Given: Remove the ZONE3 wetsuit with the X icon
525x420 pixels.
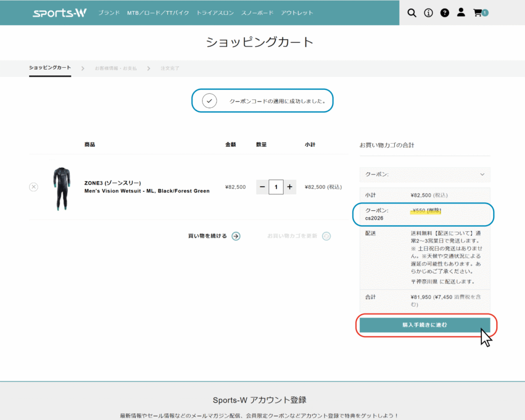Looking at the screenshot, I should pos(34,187).
